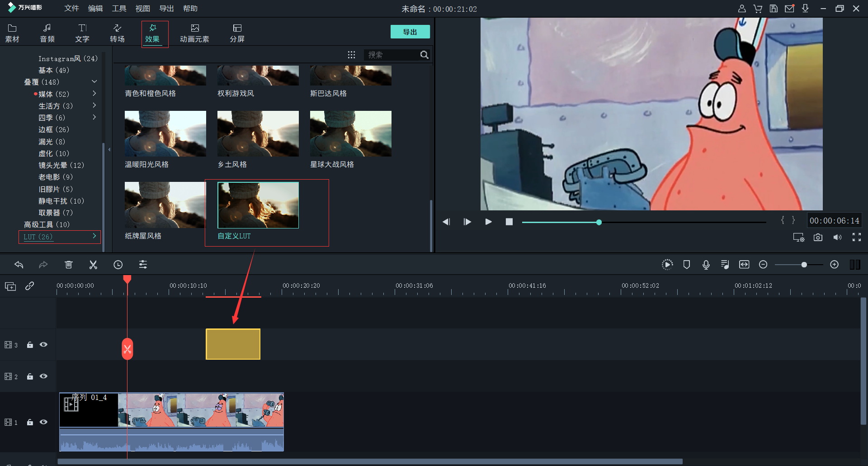
Task: Enter fullscreen preview mode
Action: tap(856, 238)
